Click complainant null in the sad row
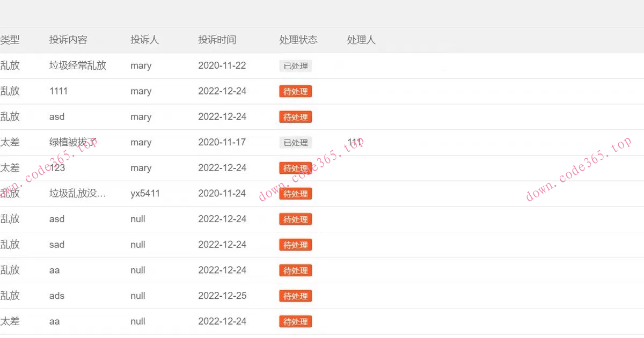The height and width of the screenshot is (338, 644). tap(138, 245)
